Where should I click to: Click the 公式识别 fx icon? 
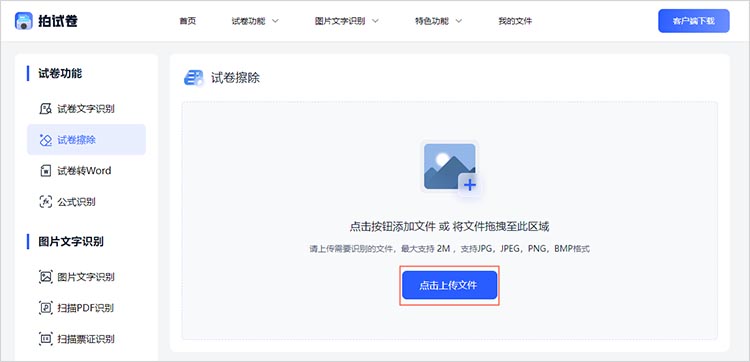click(x=45, y=202)
